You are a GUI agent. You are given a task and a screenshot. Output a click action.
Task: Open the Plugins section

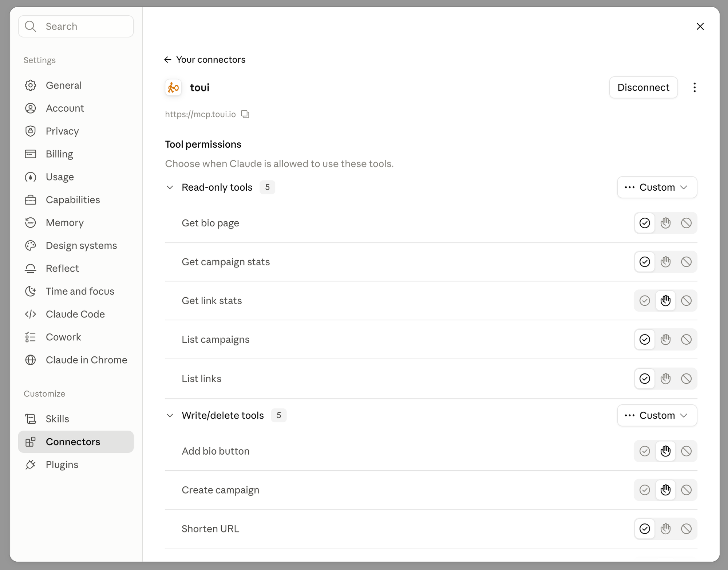pyautogui.click(x=76, y=465)
